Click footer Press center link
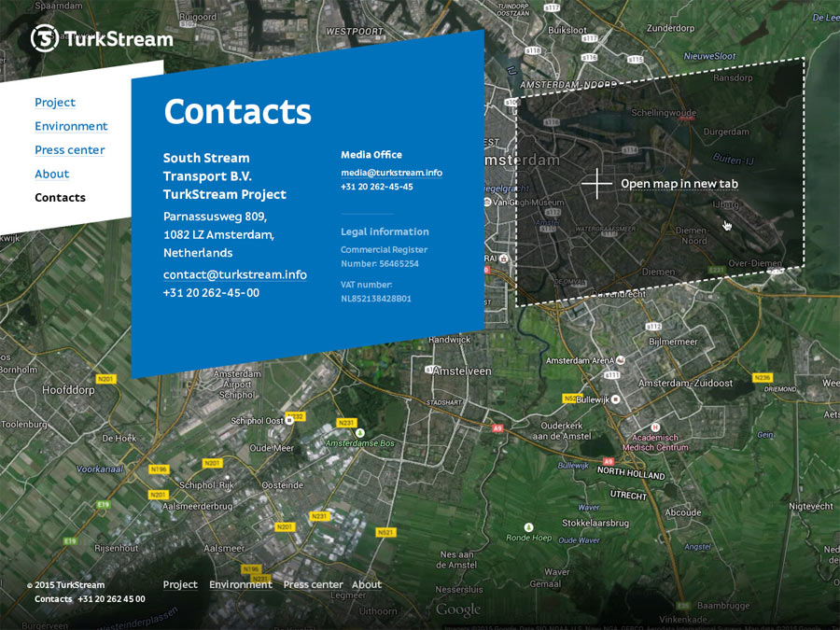Viewport: 840px width, 630px height. [x=313, y=585]
